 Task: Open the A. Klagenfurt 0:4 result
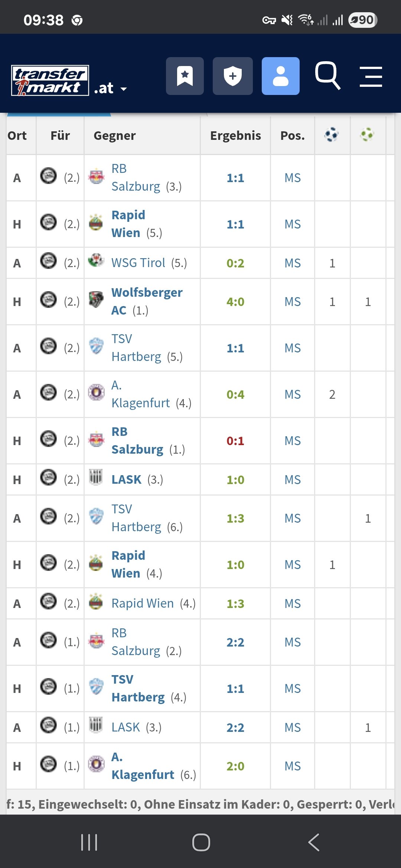click(x=235, y=395)
